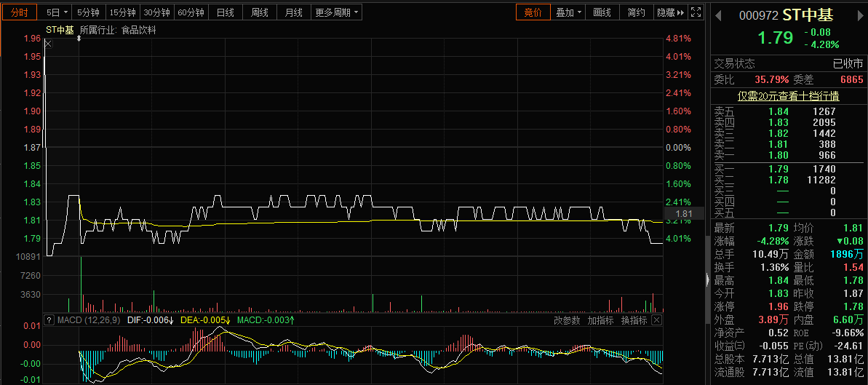868x385 pixels.
Task: Toggle the 竞价 auction display
Action: click(x=533, y=12)
